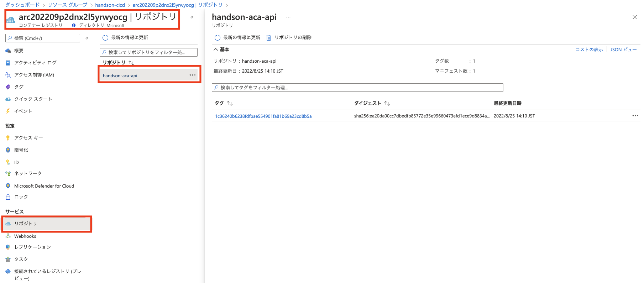Click the イベント lightning icon
This screenshot has width=644, height=283.
[x=8, y=111]
